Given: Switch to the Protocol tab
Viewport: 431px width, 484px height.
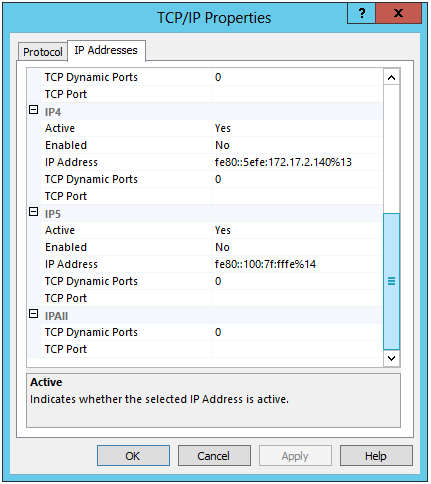Looking at the screenshot, I should [43, 52].
